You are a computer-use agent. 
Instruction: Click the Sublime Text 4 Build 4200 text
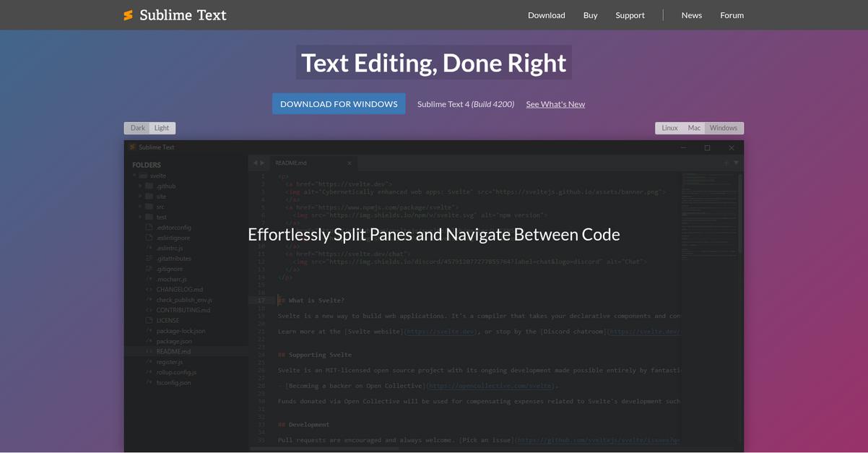tap(466, 104)
